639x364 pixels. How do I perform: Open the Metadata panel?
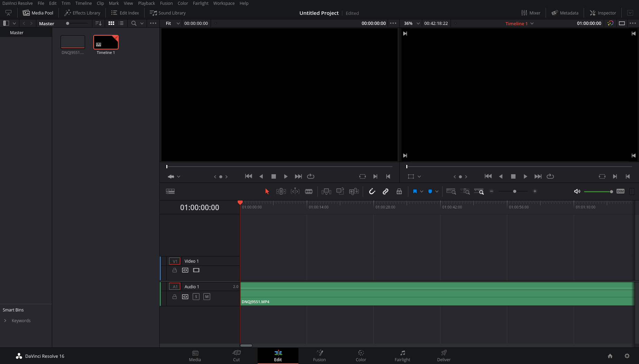(565, 13)
